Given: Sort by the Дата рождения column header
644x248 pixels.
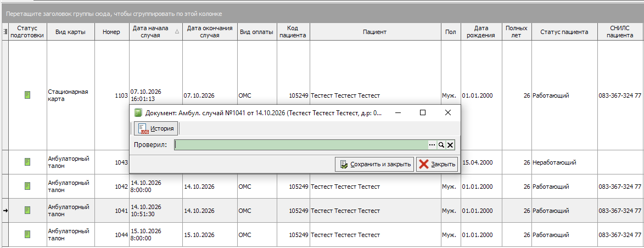Looking at the screenshot, I should pyautogui.click(x=481, y=32).
